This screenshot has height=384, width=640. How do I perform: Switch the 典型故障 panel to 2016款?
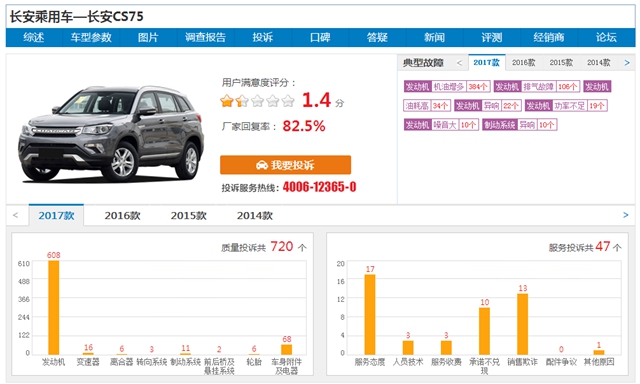(524, 63)
